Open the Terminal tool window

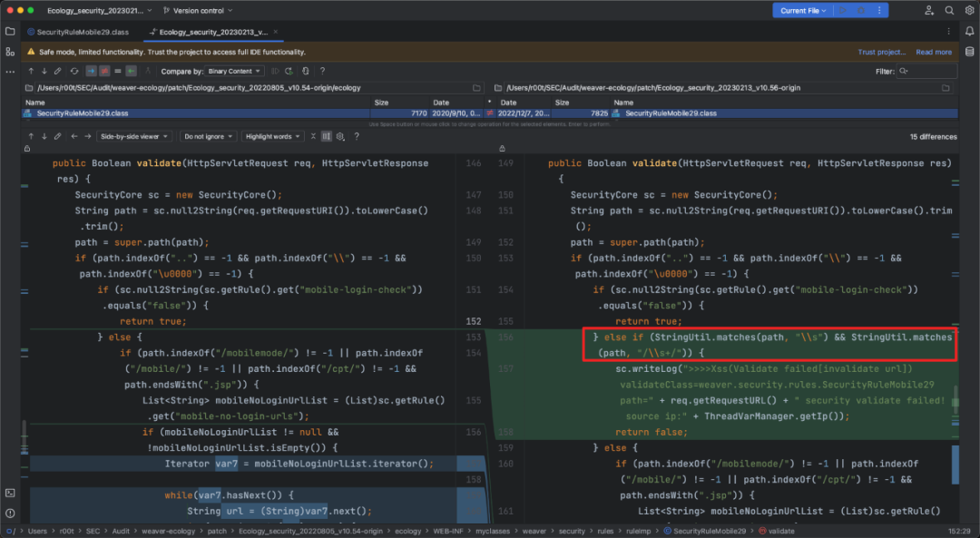10,493
